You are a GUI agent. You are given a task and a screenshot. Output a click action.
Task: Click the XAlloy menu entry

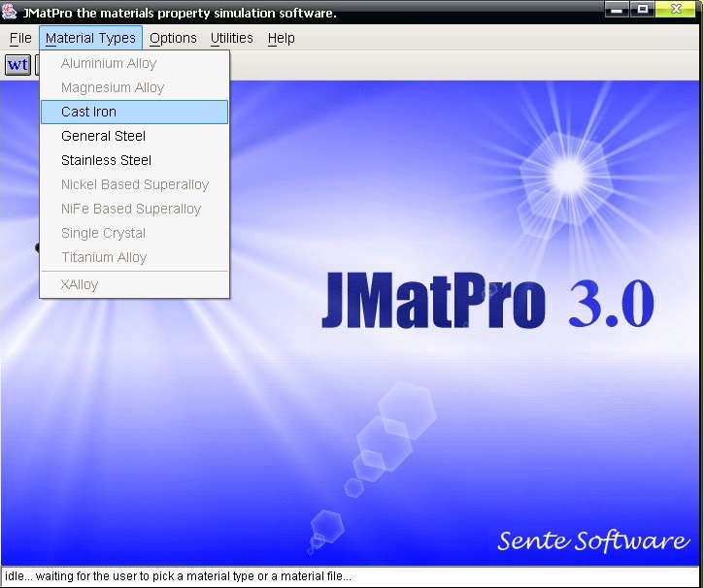pyautogui.click(x=134, y=284)
